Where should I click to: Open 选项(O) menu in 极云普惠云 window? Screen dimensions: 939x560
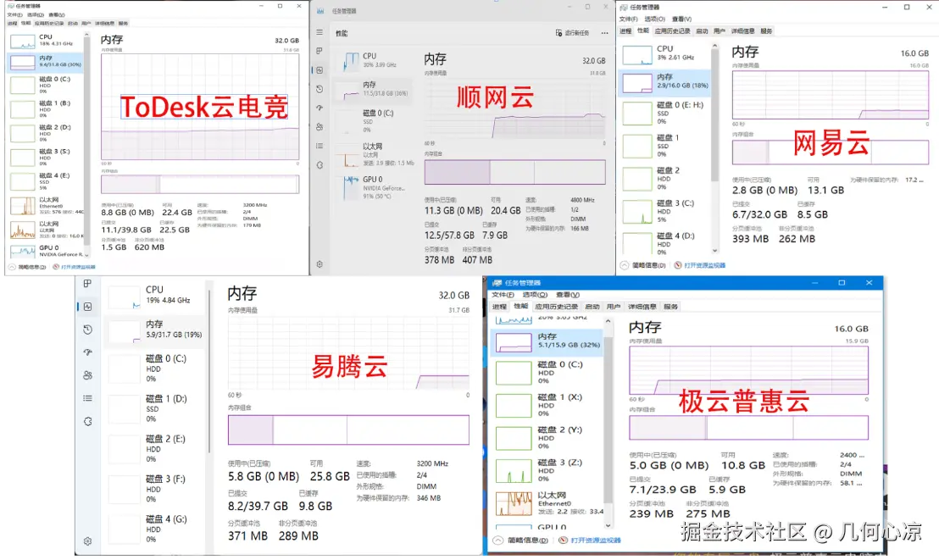click(535, 294)
